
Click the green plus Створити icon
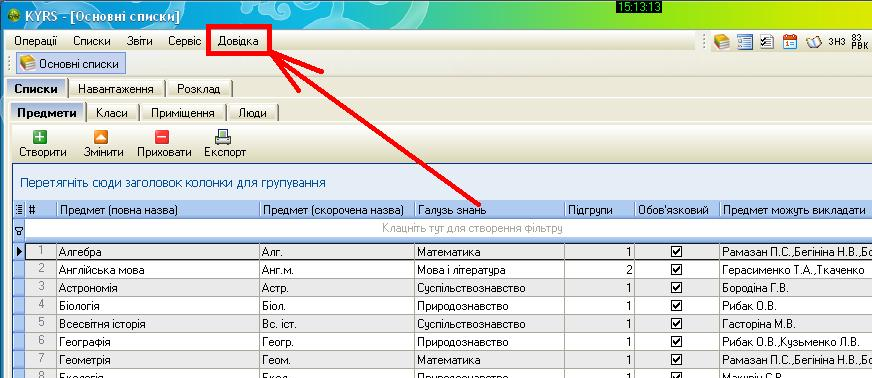point(40,137)
